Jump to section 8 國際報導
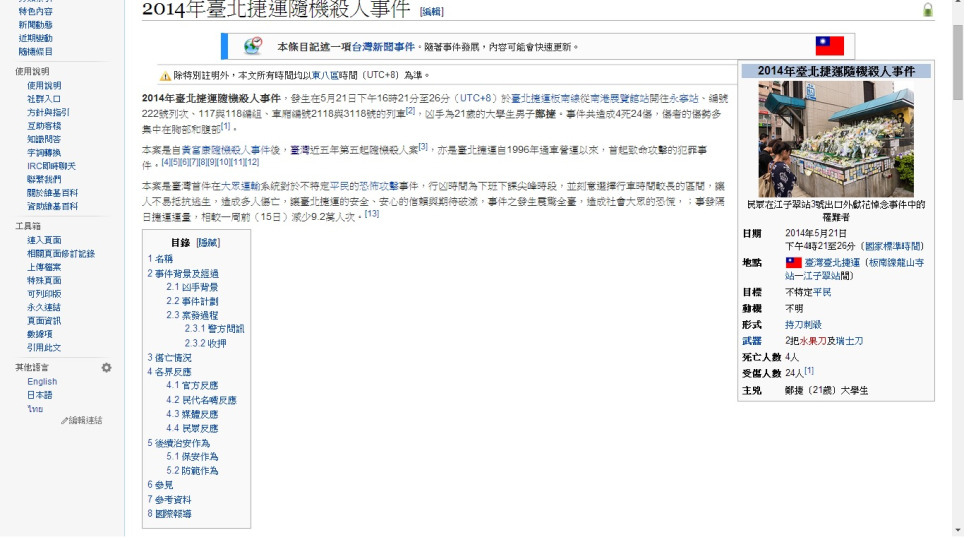Viewport: 964px width, 540px height. click(x=169, y=514)
